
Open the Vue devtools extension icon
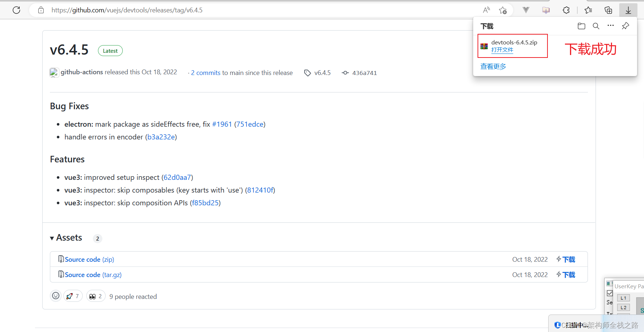tap(526, 10)
